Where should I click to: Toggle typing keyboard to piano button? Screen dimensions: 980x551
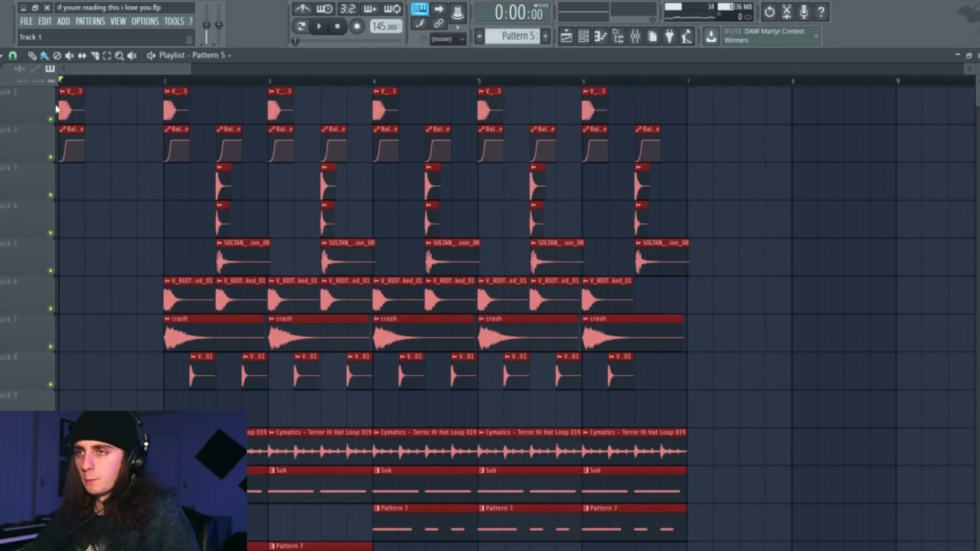tap(420, 8)
